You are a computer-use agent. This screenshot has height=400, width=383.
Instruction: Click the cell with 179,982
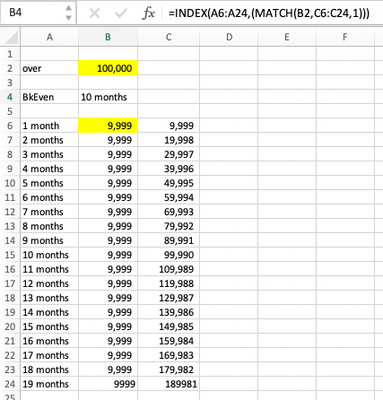tap(169, 369)
